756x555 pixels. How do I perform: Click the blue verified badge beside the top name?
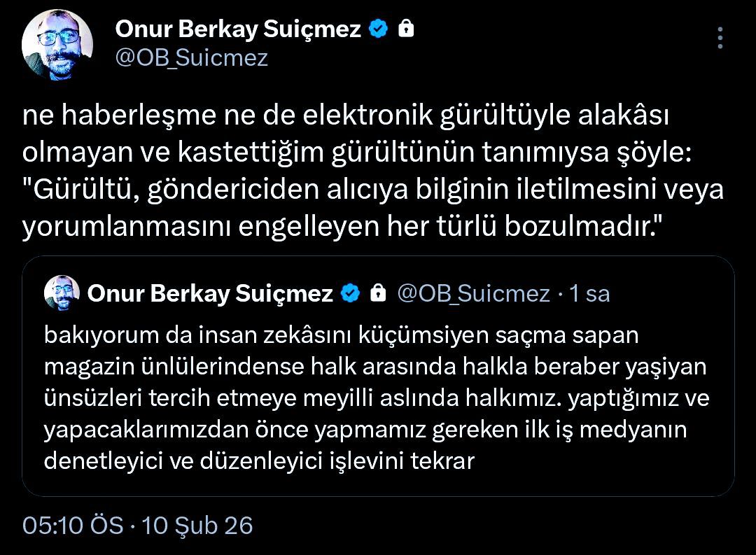(379, 29)
